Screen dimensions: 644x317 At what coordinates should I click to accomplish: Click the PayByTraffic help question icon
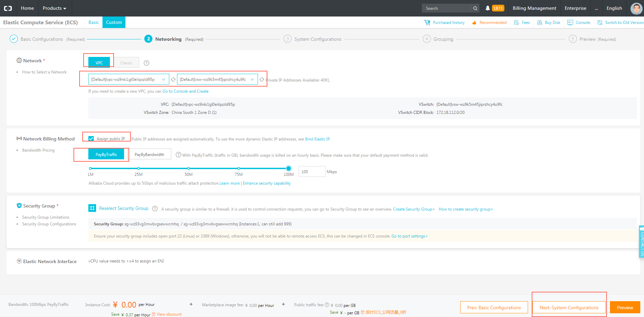tap(179, 155)
